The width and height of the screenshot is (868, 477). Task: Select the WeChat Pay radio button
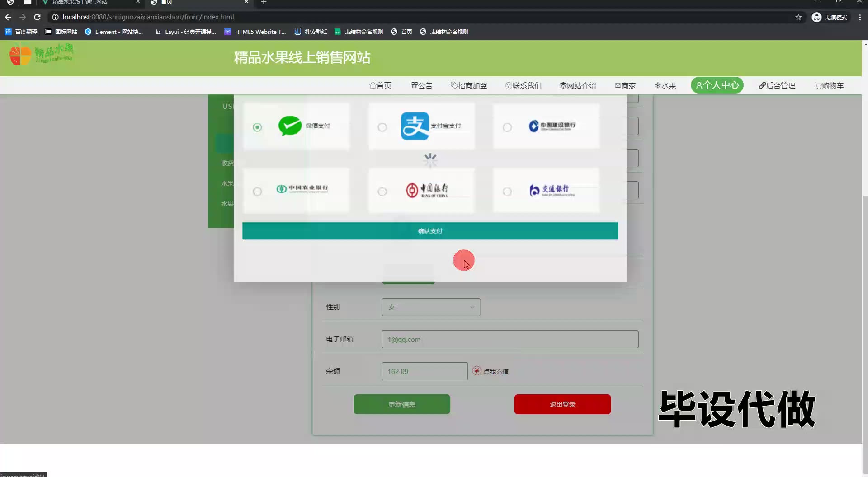coord(257,127)
